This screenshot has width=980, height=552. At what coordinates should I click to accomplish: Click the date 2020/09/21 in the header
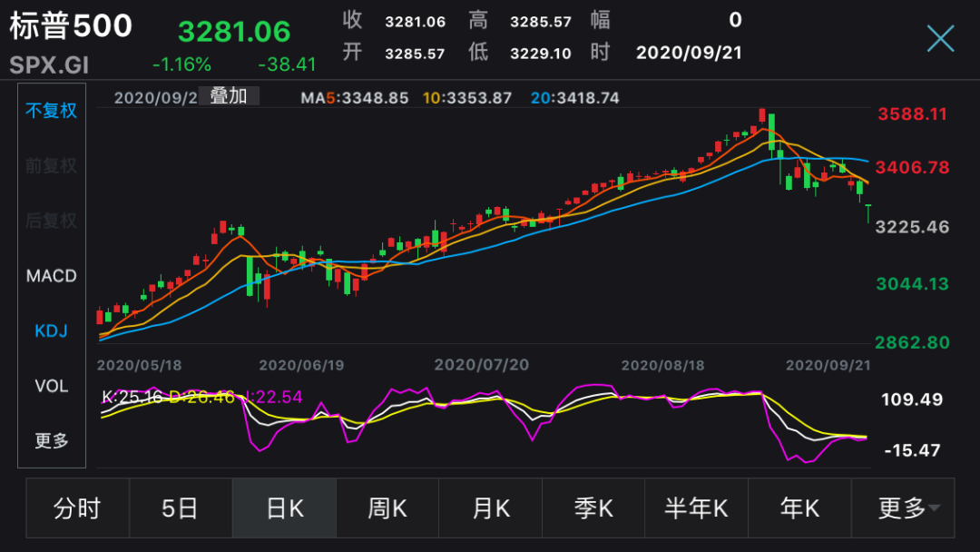[x=689, y=53]
